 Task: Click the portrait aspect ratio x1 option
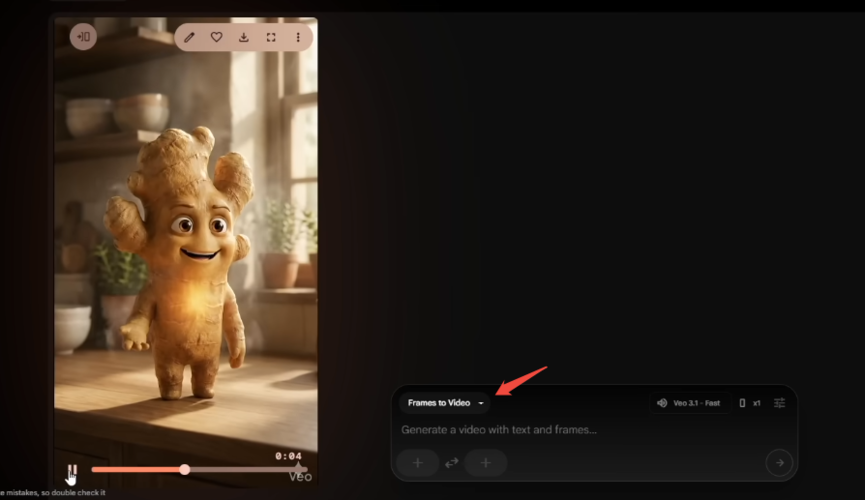tap(750, 403)
